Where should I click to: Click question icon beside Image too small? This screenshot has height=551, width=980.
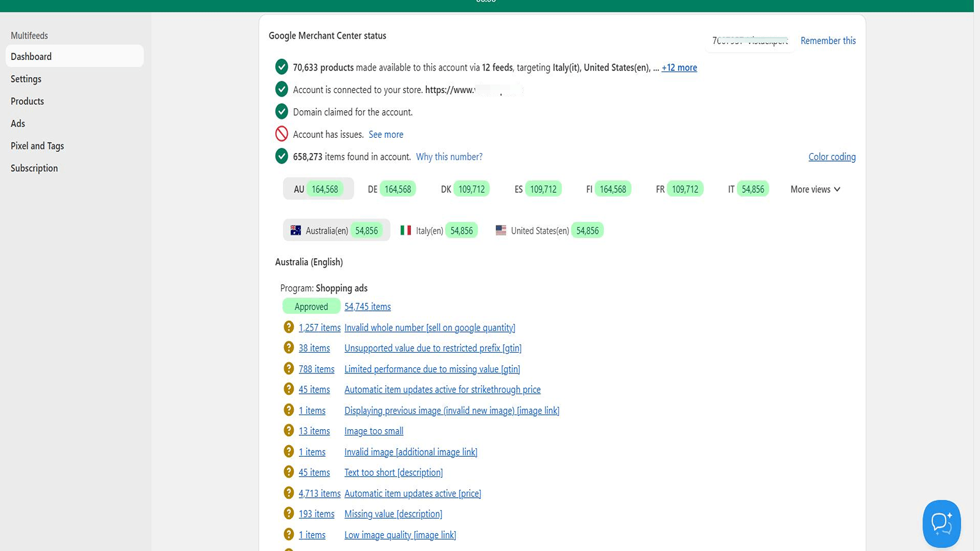[288, 430]
